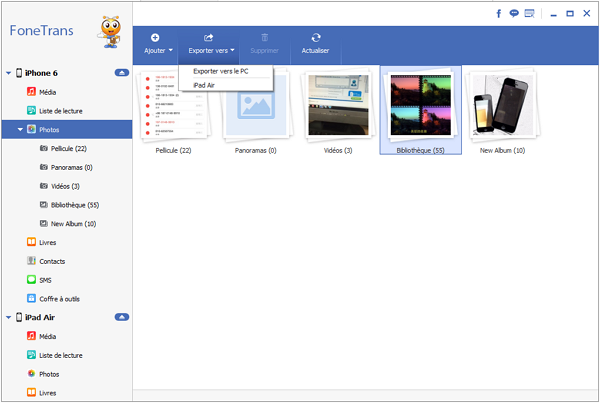This screenshot has width=600, height=403.
Task: Click the FoneTrans title text
Action: [x=41, y=30]
